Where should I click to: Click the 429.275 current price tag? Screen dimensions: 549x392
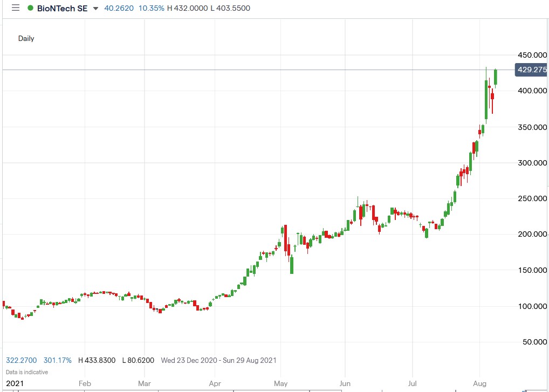coord(532,70)
